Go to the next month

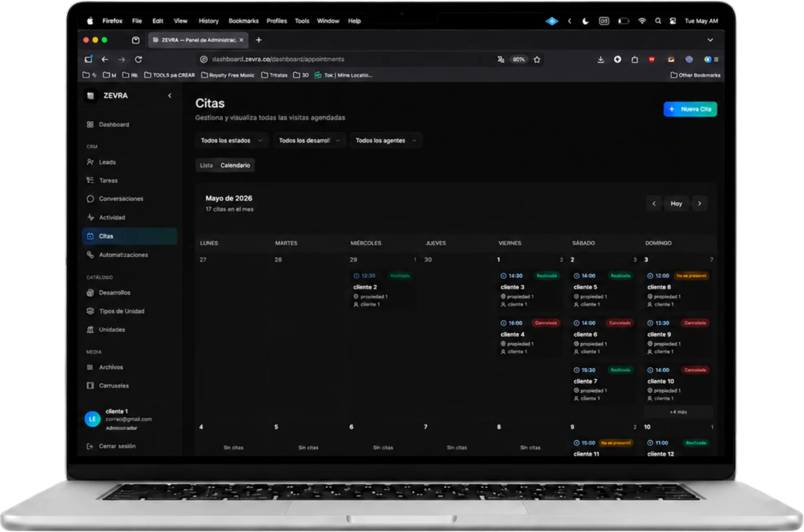(x=699, y=204)
